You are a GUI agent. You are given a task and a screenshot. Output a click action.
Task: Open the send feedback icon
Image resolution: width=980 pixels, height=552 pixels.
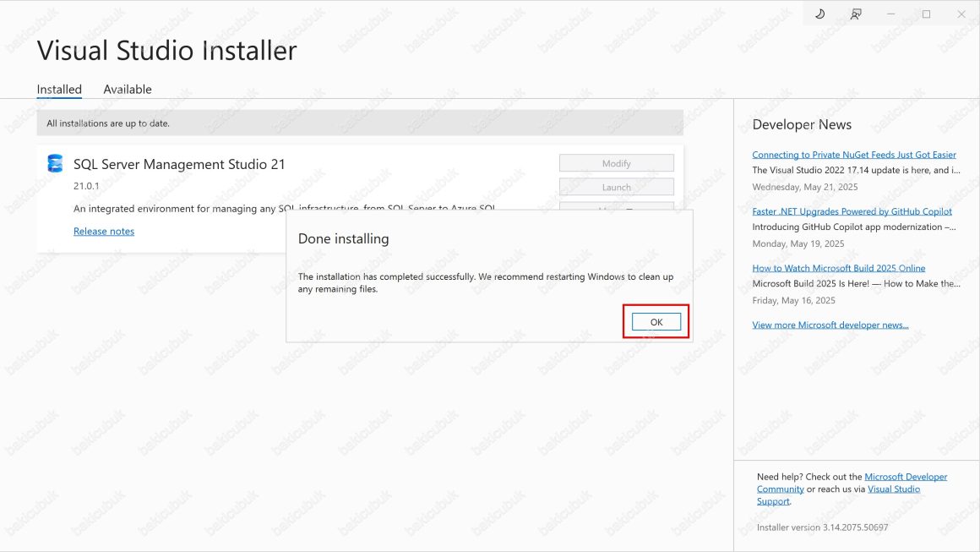point(855,14)
